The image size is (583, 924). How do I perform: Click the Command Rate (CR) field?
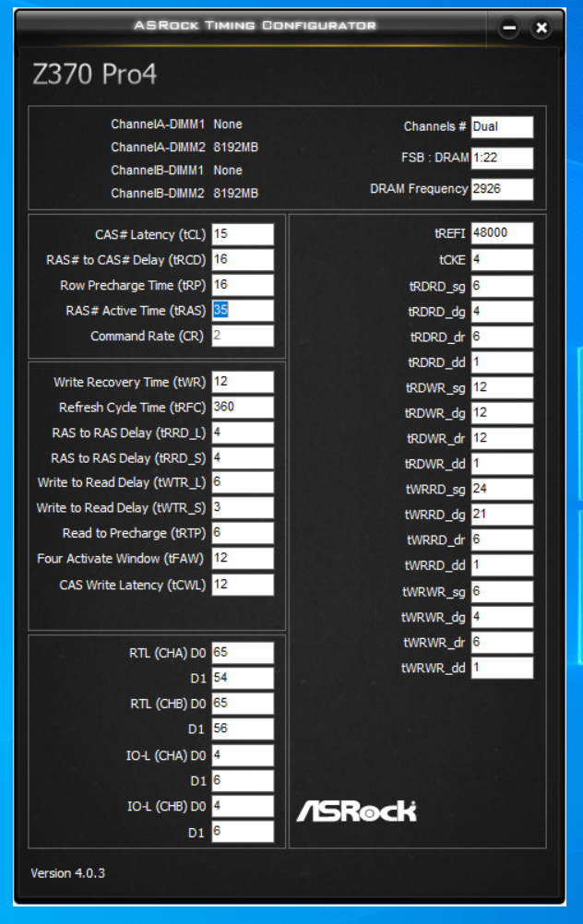click(x=243, y=336)
